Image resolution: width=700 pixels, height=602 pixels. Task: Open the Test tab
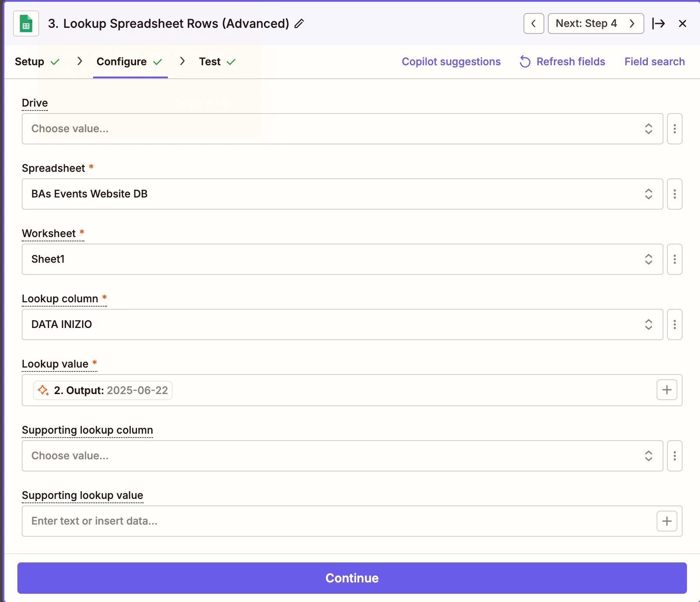tap(217, 62)
